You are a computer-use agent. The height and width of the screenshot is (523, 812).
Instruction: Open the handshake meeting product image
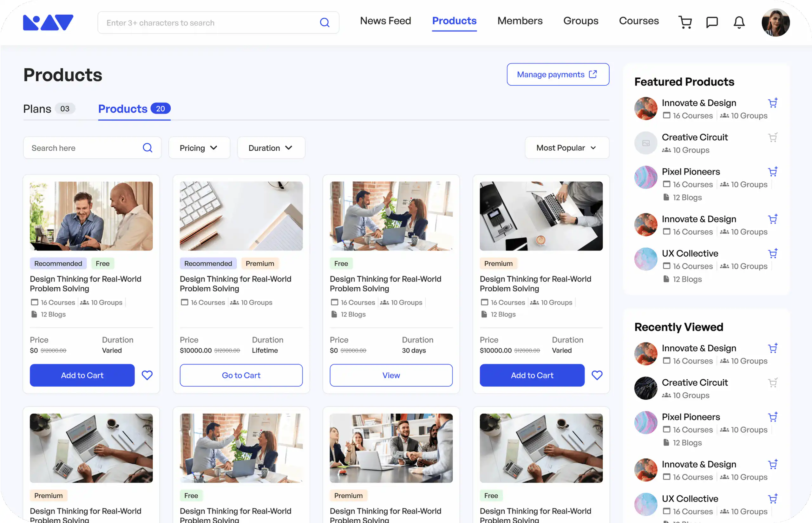[391, 448]
